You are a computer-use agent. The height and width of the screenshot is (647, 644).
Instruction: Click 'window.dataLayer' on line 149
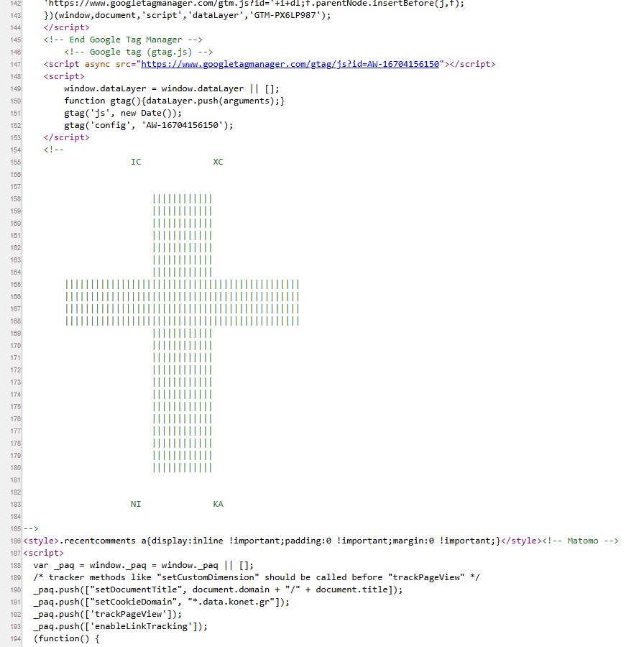pos(105,88)
